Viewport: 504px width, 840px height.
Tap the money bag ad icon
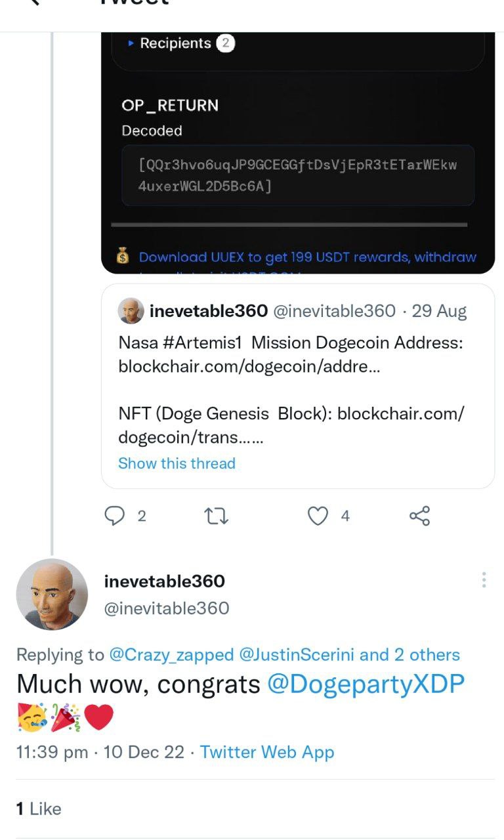(x=123, y=257)
